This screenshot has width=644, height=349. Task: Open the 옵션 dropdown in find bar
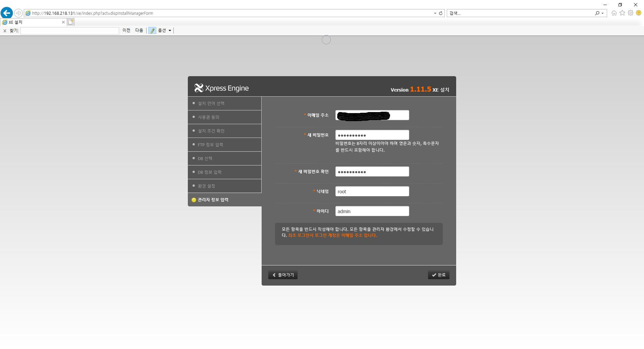point(165,30)
